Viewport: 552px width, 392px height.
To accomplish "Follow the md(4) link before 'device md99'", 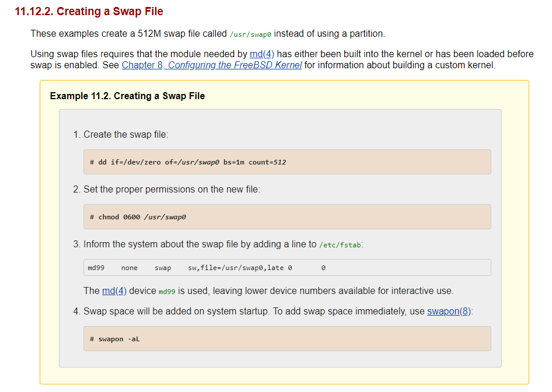I will point(114,290).
